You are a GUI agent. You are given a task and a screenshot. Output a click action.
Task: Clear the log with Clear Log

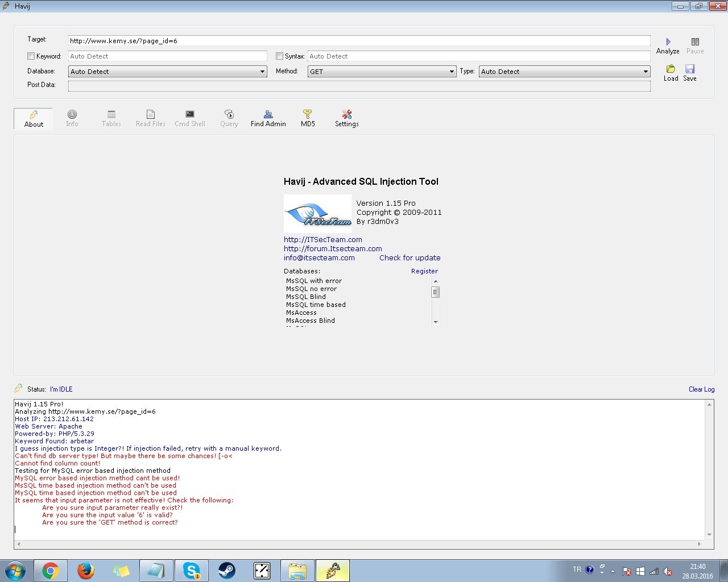click(x=701, y=389)
